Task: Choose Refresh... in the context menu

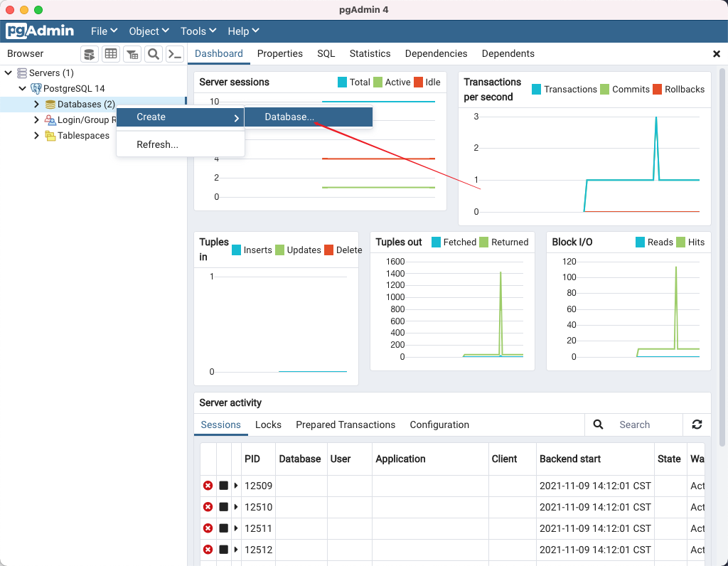Action: [180, 145]
